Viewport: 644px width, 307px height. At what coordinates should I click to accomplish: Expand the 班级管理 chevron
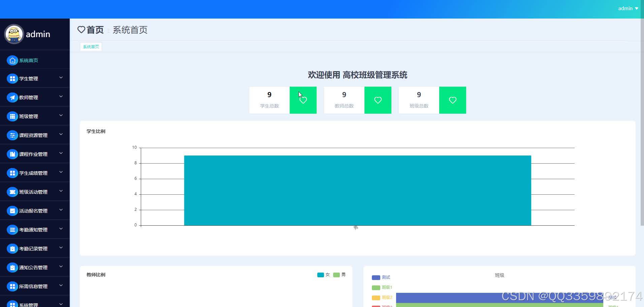(61, 116)
